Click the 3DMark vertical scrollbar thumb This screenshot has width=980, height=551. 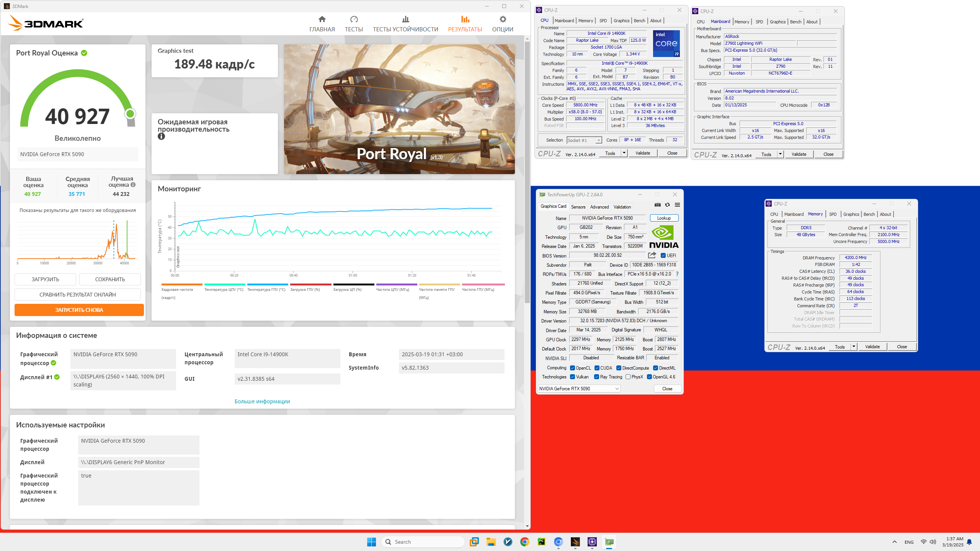(527, 172)
